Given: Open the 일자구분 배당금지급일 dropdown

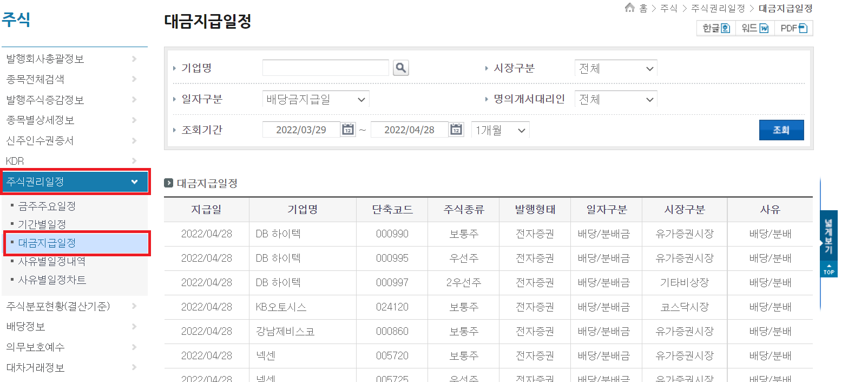Looking at the screenshot, I should (x=315, y=99).
